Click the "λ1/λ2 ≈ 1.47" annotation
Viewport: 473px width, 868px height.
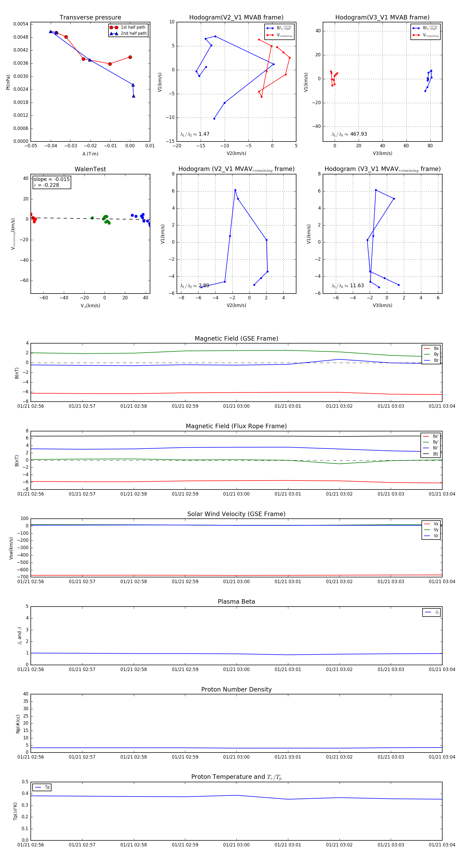click(195, 134)
